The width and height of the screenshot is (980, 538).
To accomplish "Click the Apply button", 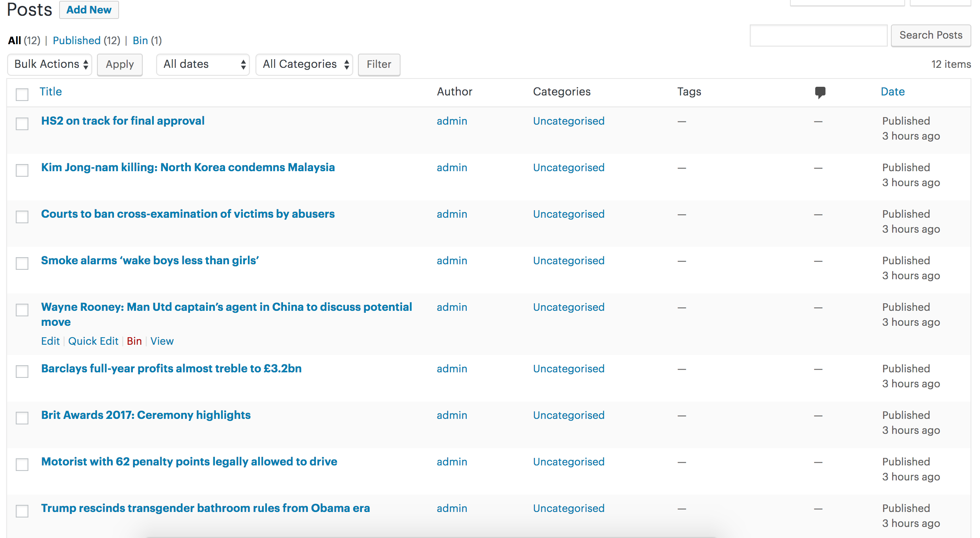I will [x=120, y=64].
